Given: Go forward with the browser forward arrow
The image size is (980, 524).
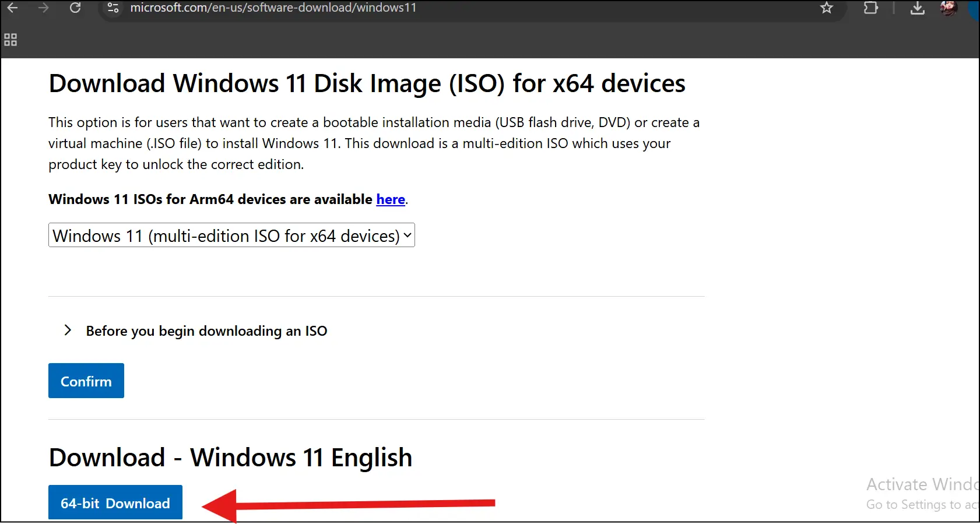Looking at the screenshot, I should click(44, 8).
